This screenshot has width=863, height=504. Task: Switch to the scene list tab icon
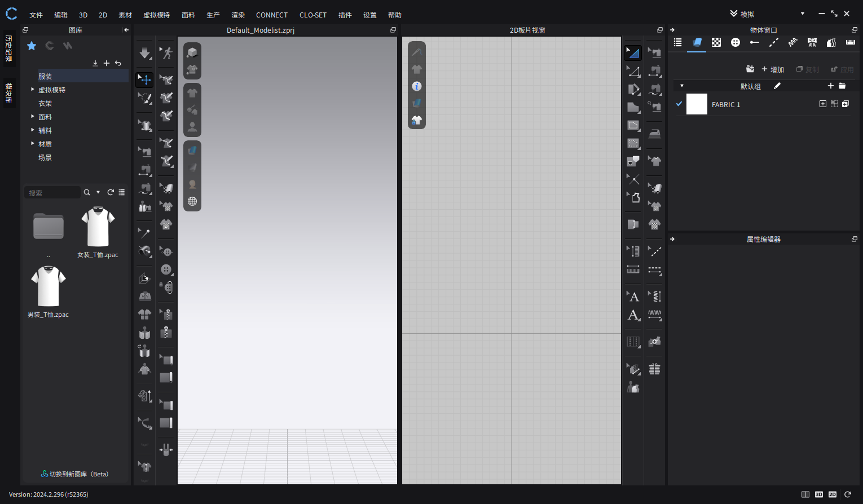678,42
